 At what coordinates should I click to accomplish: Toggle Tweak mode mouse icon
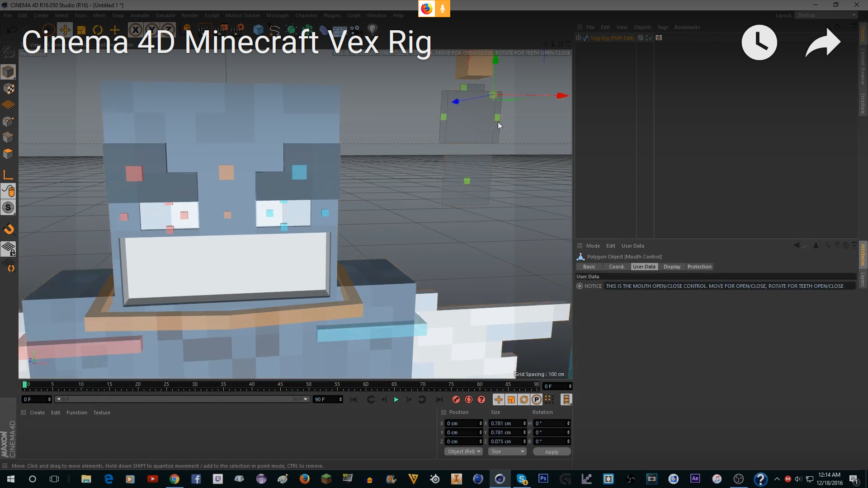tap(8, 191)
